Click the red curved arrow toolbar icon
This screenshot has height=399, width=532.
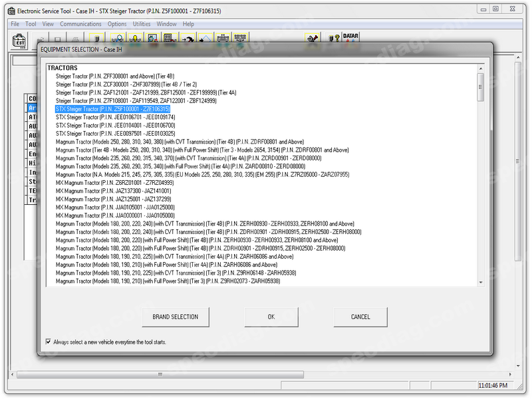[188, 39]
